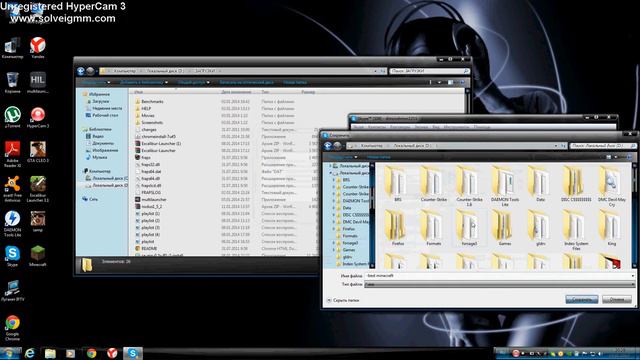Click New folder in rear Explorer toolbar
The image size is (640, 360).
tap(295, 82)
